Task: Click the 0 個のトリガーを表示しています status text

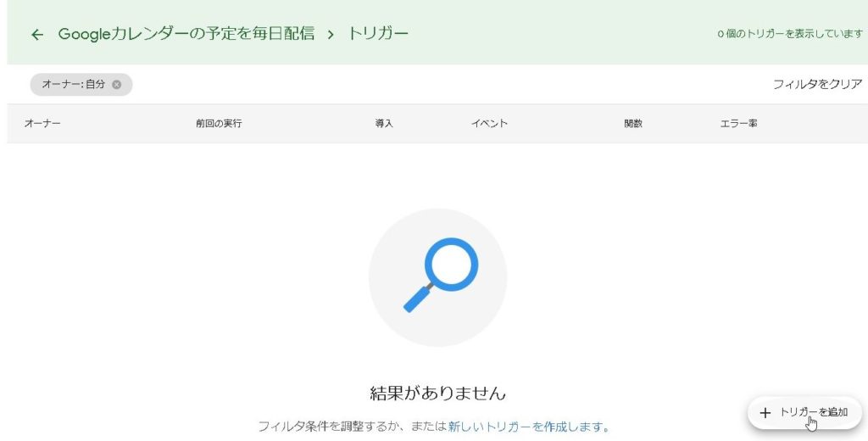Action: pyautogui.click(x=789, y=35)
